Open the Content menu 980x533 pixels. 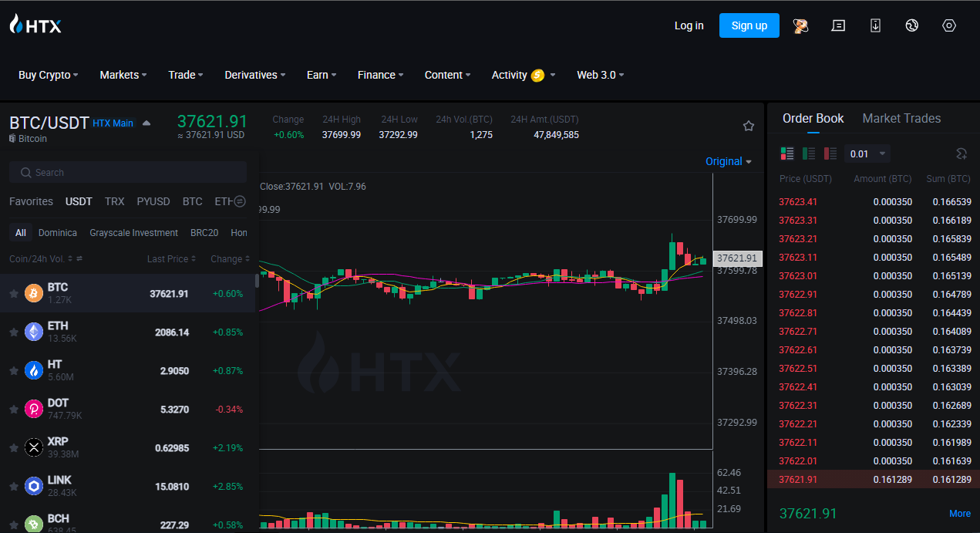[x=449, y=75]
